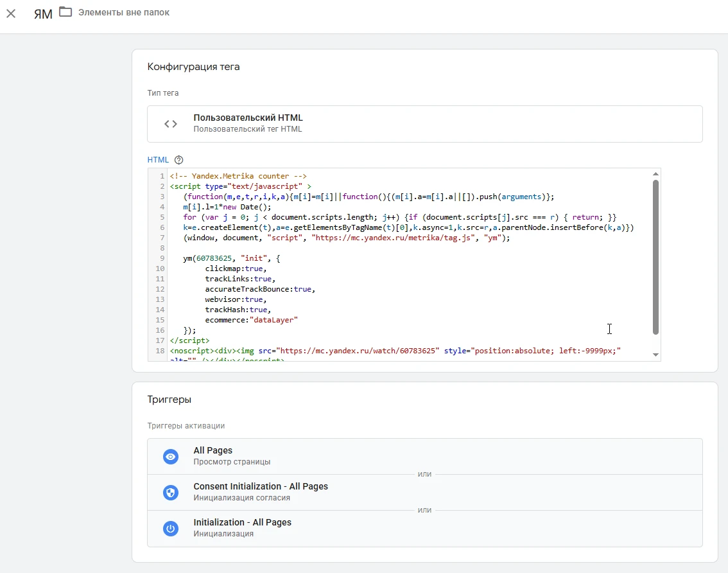Click the Initialization power icon

tap(170, 529)
